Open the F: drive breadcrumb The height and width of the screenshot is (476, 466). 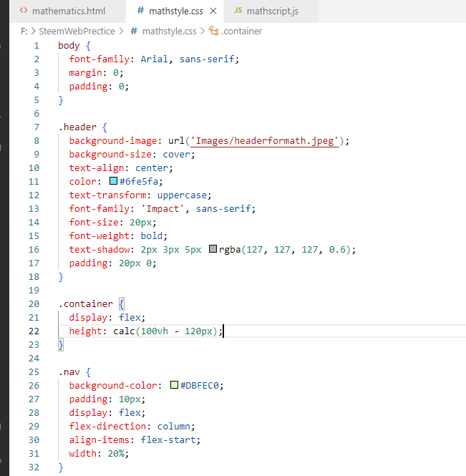point(24,31)
